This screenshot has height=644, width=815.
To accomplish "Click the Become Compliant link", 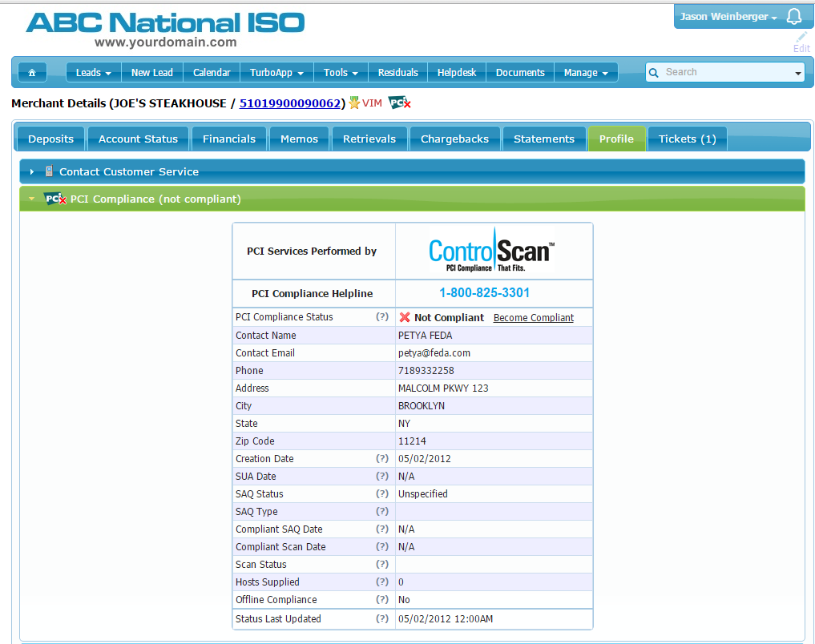I will (x=533, y=317).
